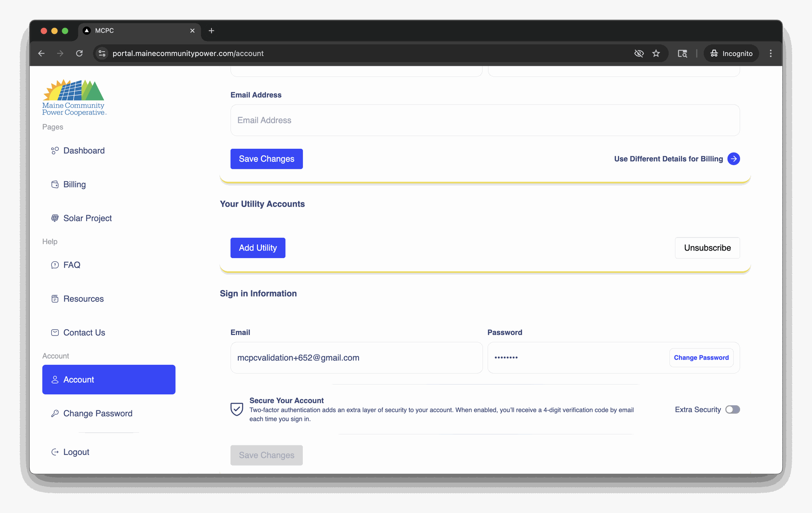
Task: Select Account in the sidebar
Action: click(x=109, y=379)
